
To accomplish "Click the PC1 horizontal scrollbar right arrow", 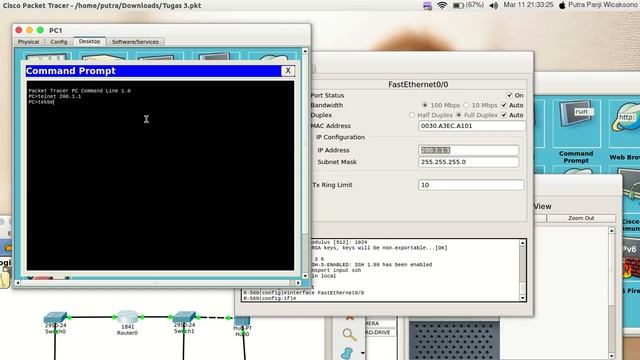I will (x=298, y=282).
